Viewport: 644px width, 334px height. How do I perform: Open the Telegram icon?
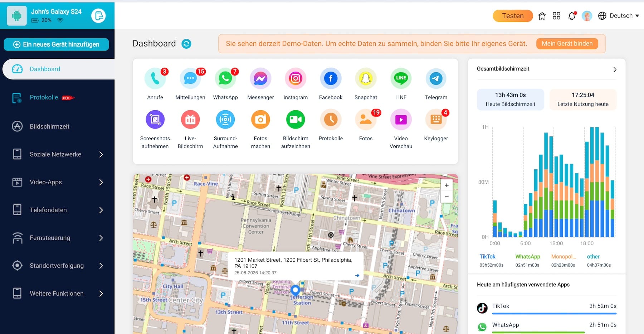436,78
